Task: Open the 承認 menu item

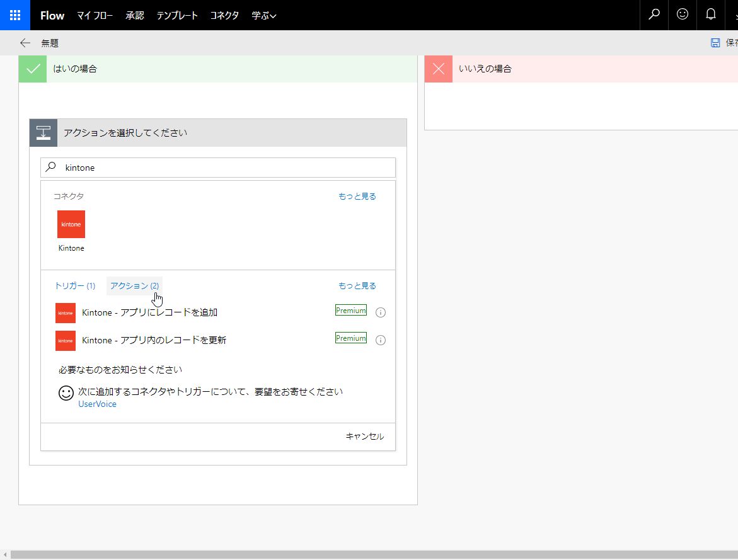Action: pos(135,16)
